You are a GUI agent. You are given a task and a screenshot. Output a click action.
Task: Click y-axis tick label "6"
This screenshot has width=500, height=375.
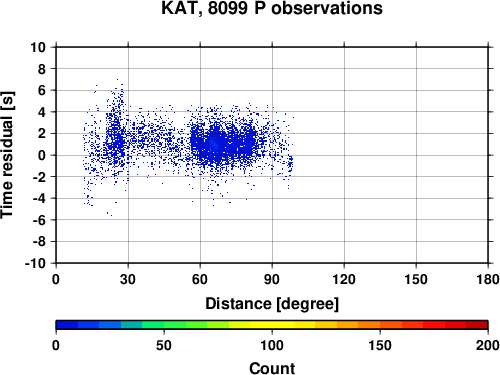click(42, 90)
